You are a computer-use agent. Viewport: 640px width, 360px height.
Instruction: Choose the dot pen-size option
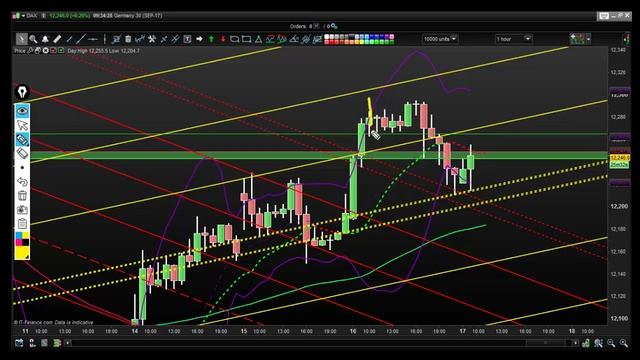22,167
